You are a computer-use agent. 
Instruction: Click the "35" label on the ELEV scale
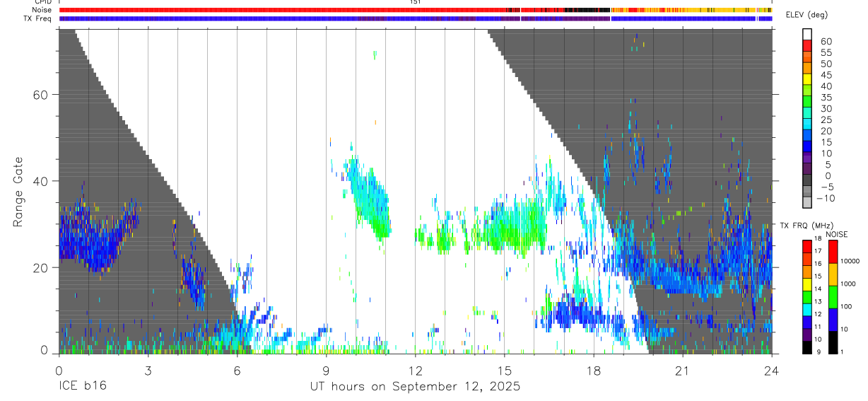pos(826,98)
